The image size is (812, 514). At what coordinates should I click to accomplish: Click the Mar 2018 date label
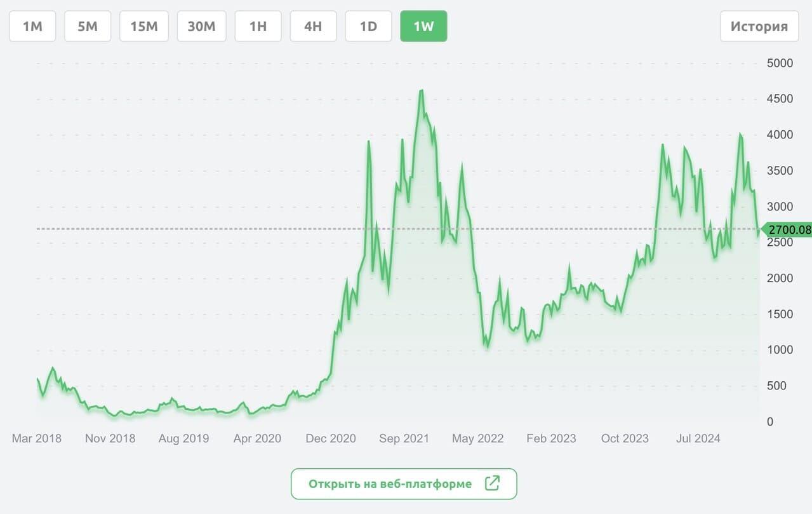coord(37,438)
